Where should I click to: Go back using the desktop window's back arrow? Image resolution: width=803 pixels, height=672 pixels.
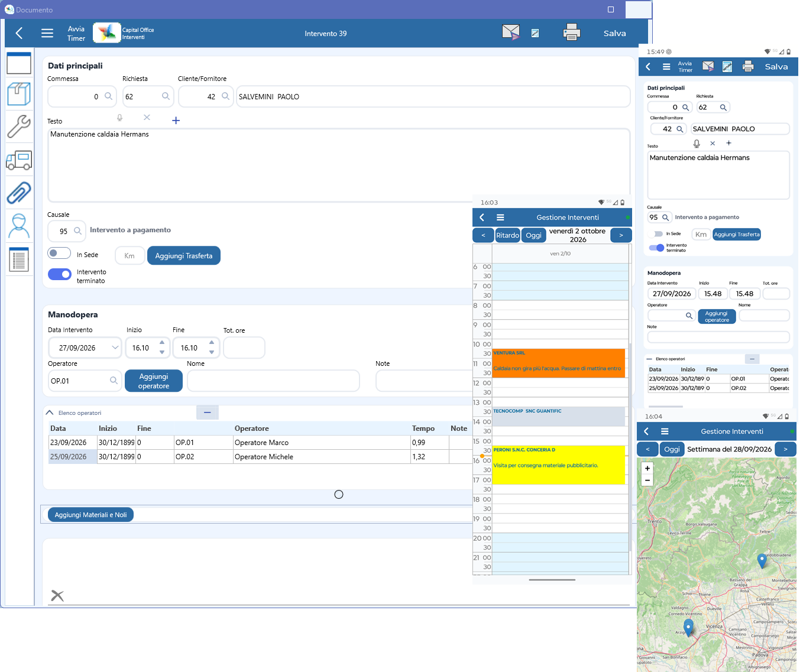[20, 33]
